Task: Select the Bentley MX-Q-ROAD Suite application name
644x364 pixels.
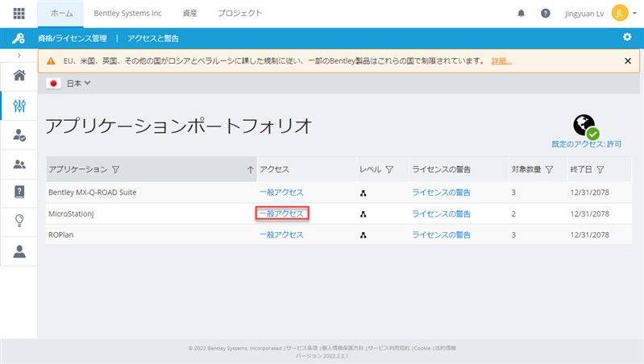Action: [93, 192]
